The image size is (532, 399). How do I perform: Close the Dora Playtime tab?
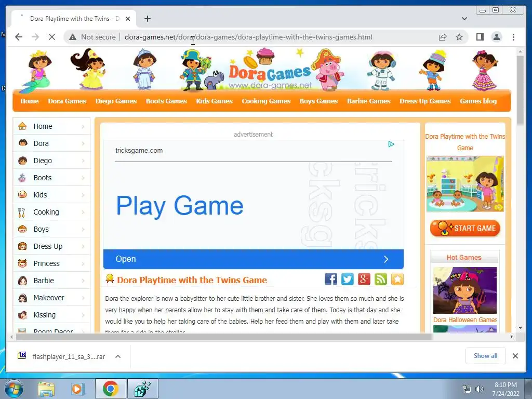tap(128, 19)
